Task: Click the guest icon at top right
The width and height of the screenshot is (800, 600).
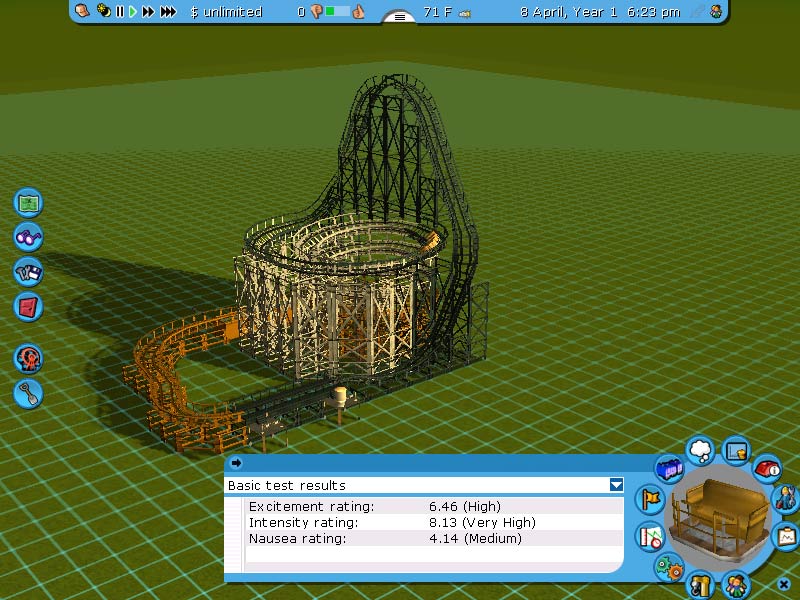Action: click(716, 11)
